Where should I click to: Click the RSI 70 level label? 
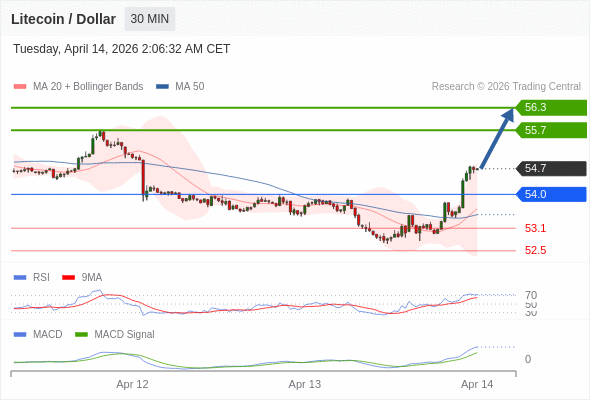click(531, 295)
